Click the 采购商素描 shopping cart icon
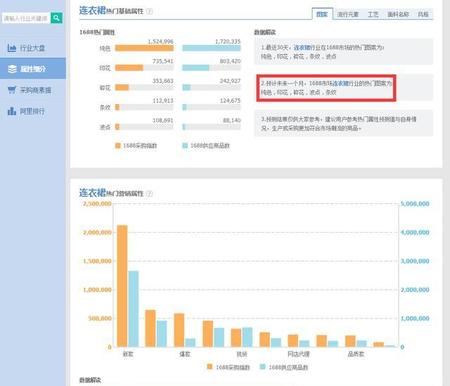This screenshot has height=386, width=450. pos(12,90)
